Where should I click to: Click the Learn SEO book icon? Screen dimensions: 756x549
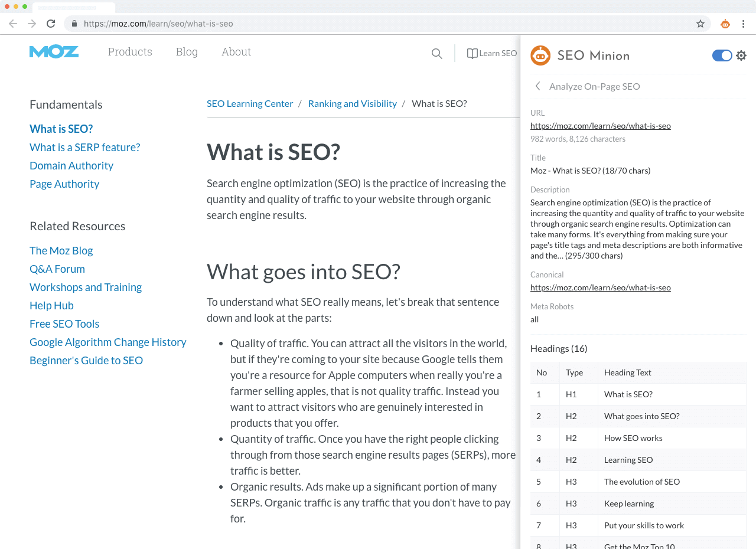click(472, 53)
